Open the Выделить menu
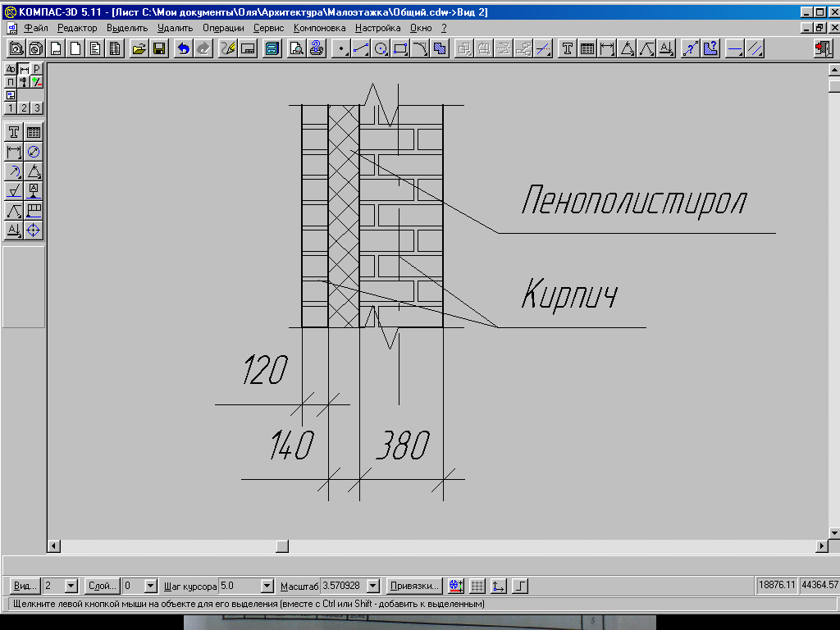Viewport: 840px width, 630px height. (x=127, y=28)
